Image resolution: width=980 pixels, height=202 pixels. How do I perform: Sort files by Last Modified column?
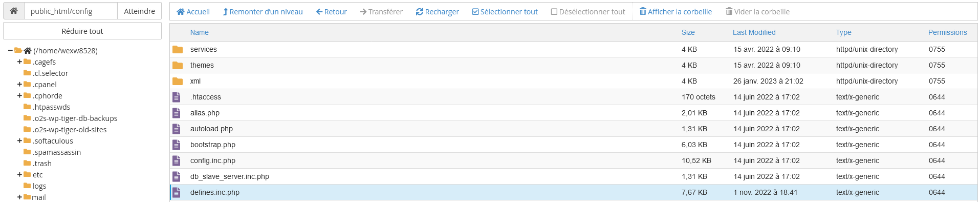[x=754, y=32]
